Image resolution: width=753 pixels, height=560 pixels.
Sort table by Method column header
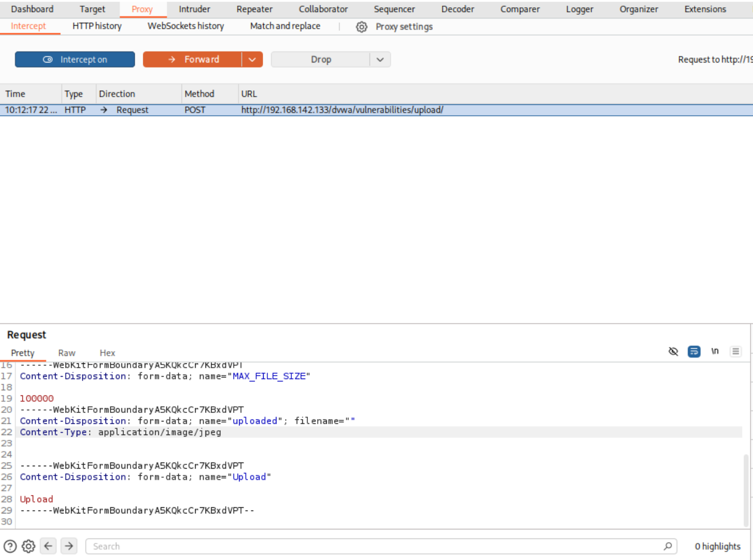coord(208,94)
